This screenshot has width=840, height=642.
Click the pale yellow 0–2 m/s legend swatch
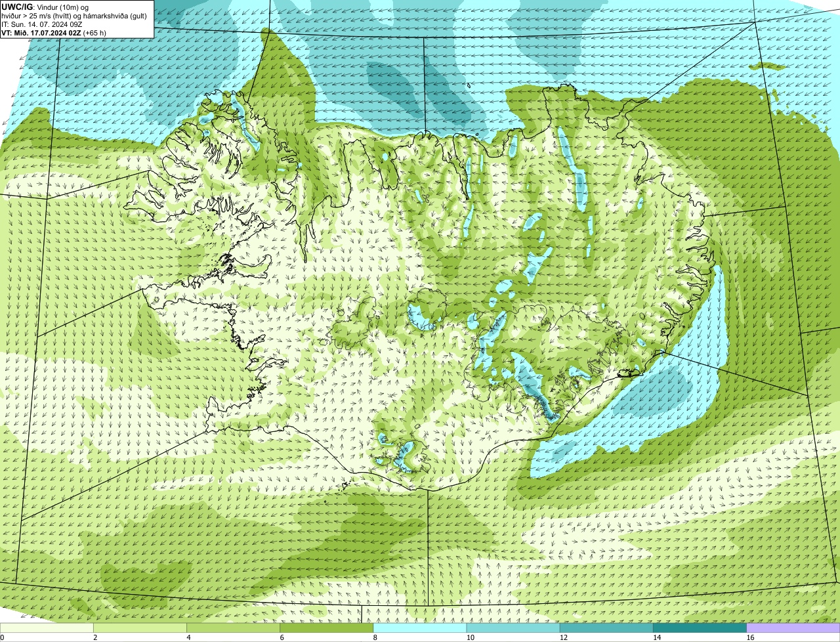(x=47, y=628)
